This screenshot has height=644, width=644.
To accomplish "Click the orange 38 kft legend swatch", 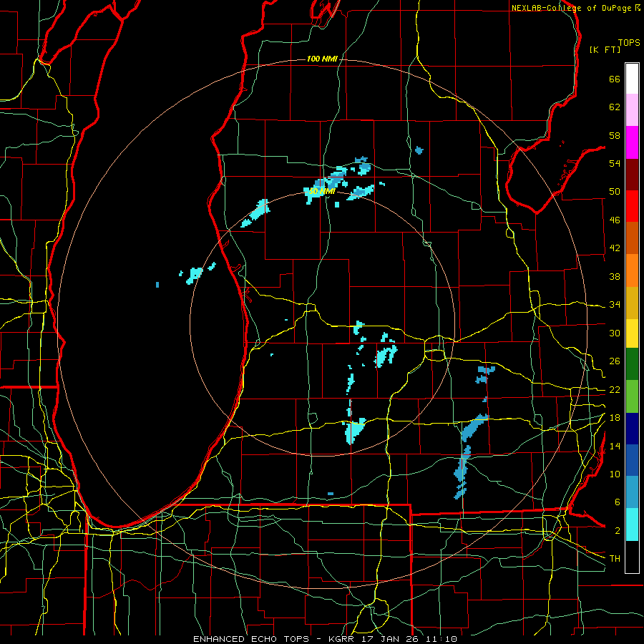I will point(632,270).
